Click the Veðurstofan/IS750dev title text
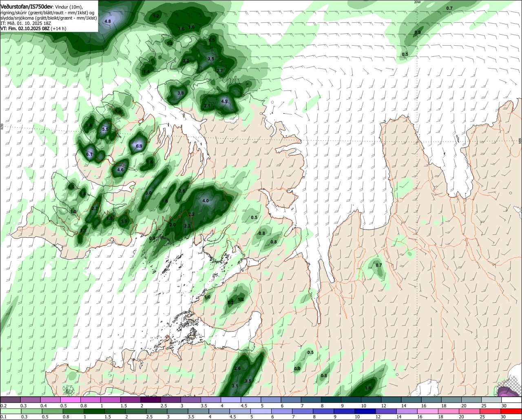The height and width of the screenshot is (420, 522). coord(27,7)
